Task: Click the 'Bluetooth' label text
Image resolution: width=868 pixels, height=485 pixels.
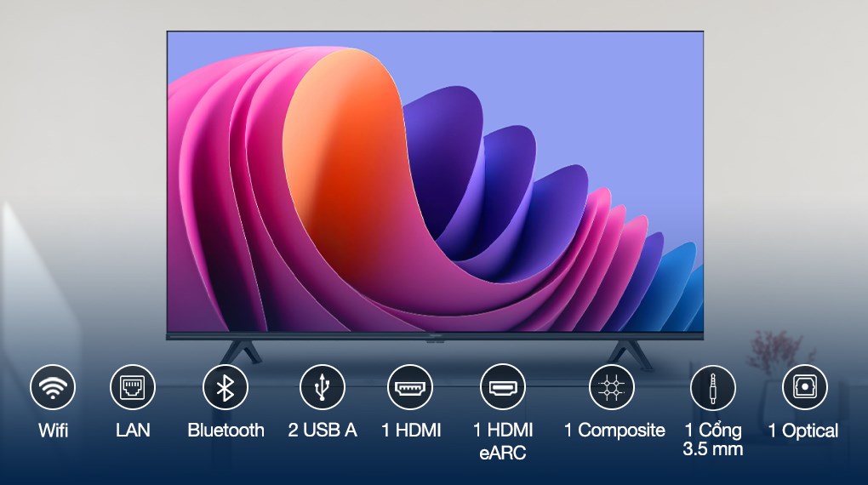Action: click(226, 431)
